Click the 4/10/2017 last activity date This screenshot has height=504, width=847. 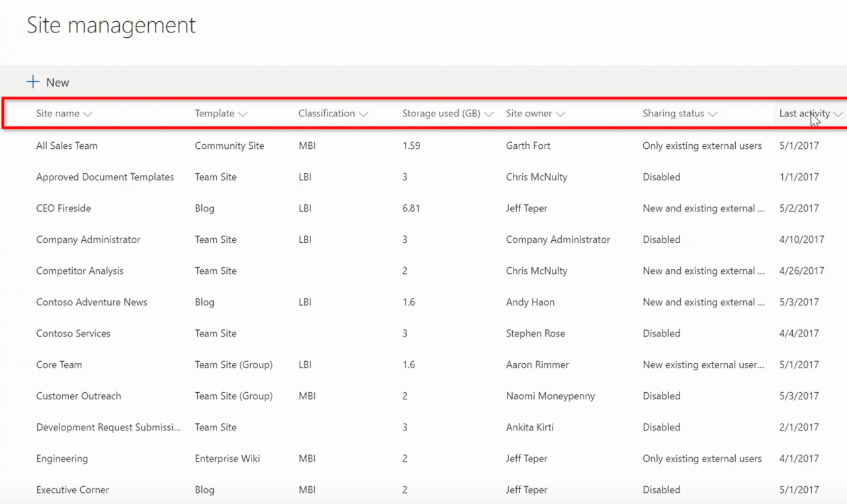pos(802,239)
